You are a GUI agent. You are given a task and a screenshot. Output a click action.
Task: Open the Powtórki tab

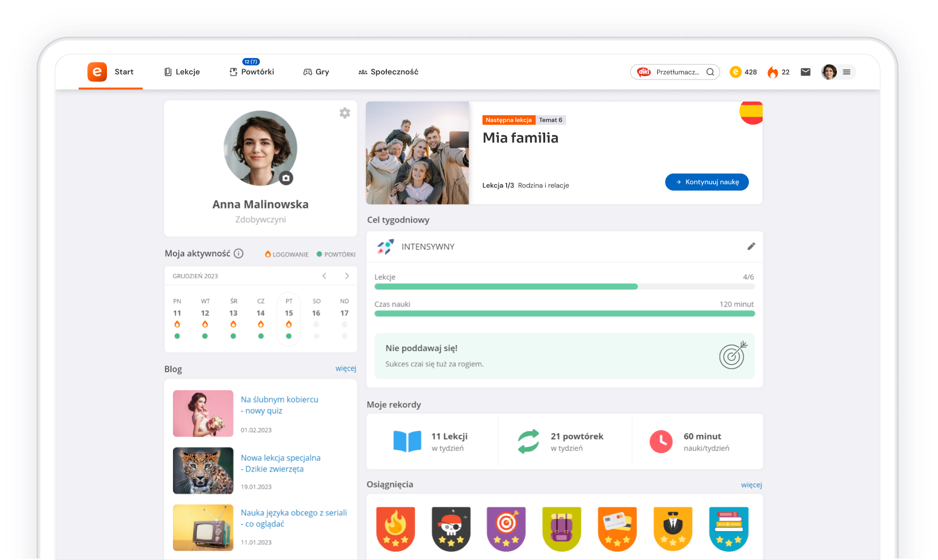click(252, 72)
